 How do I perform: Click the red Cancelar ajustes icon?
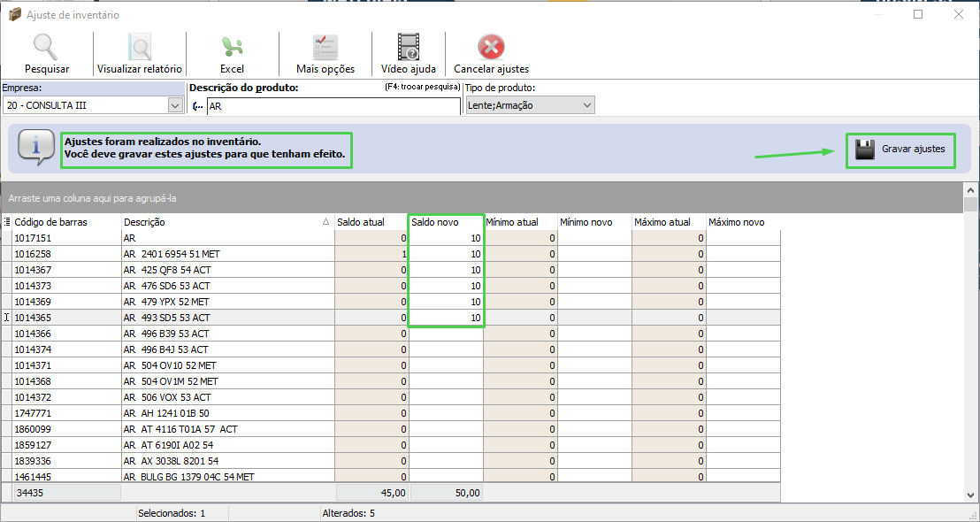[x=491, y=48]
